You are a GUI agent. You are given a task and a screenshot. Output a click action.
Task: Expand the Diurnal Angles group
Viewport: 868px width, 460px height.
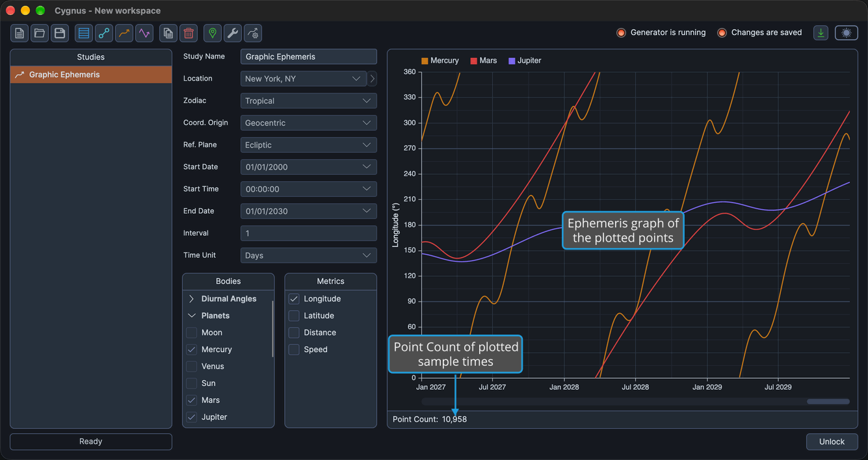click(192, 299)
